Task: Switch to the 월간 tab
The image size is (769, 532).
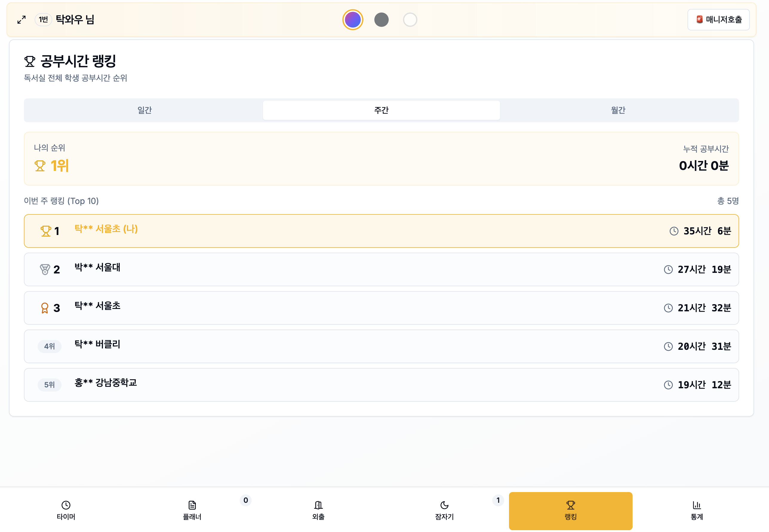Action: pyautogui.click(x=618, y=110)
